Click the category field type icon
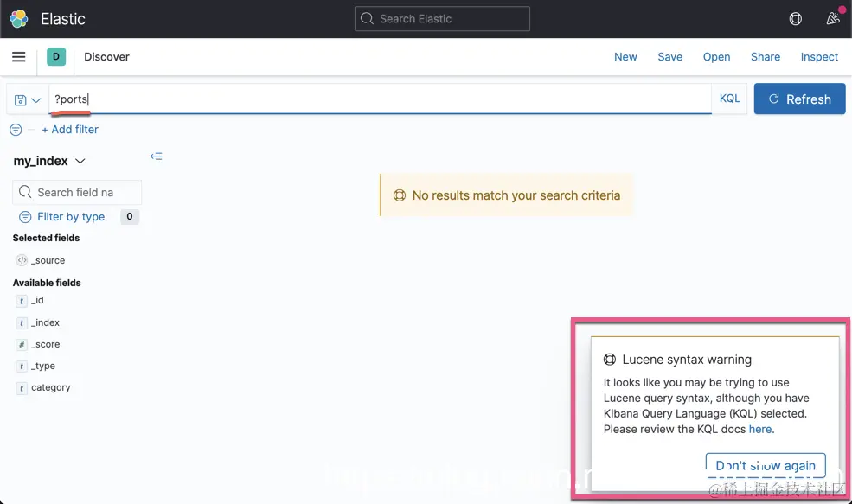This screenshot has width=852, height=504. 21,388
